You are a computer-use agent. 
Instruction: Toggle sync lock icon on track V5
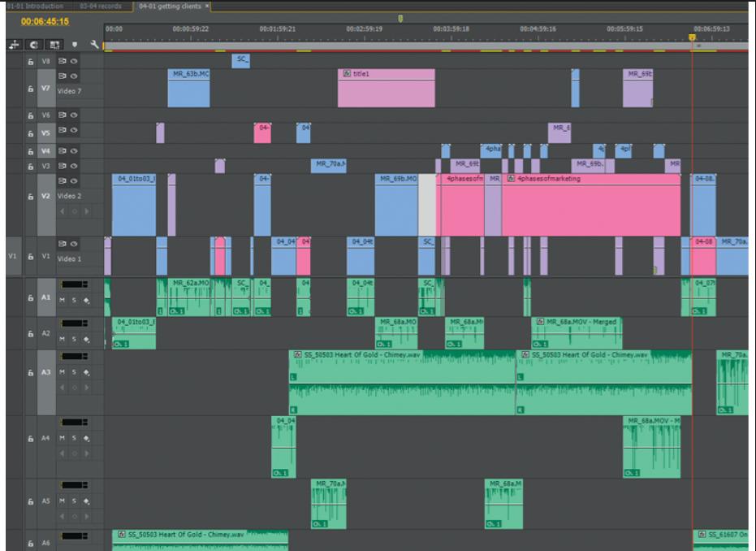click(x=63, y=130)
